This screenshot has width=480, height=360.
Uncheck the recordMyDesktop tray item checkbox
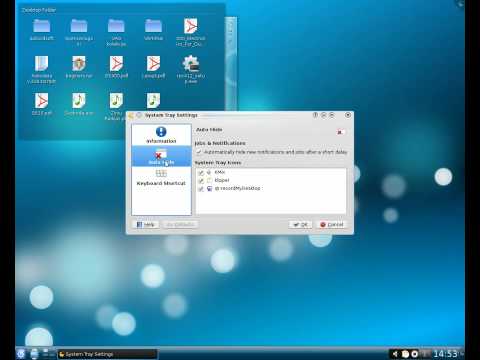201,189
